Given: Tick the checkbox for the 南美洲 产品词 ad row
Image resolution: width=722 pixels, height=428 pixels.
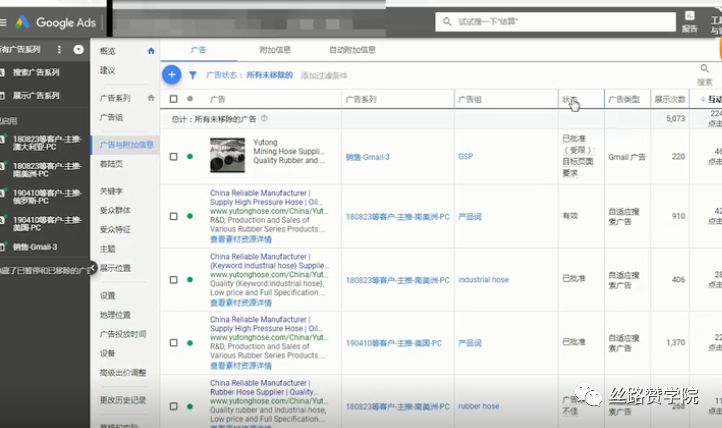Looking at the screenshot, I should (174, 216).
